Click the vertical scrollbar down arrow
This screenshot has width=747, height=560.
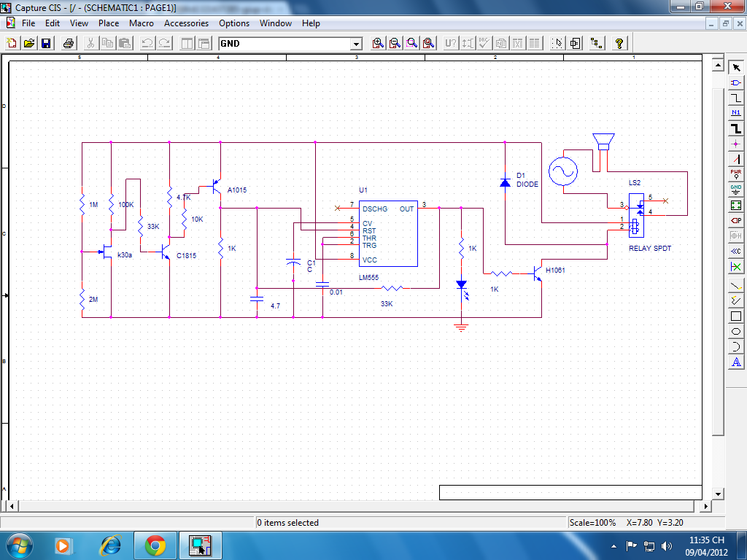coord(718,494)
